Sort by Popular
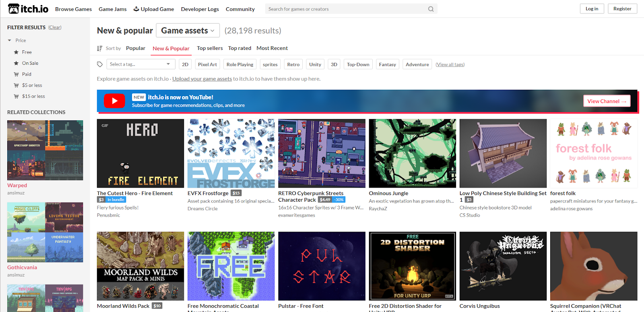The image size is (644, 312). 136,48
